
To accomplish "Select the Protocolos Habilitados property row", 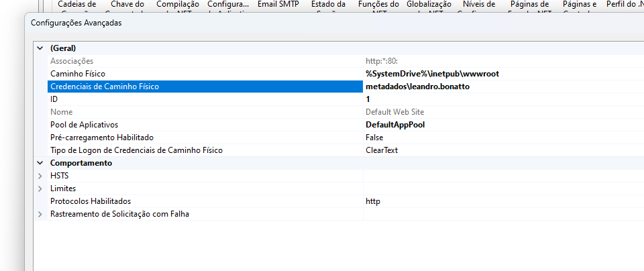I will tap(90, 201).
